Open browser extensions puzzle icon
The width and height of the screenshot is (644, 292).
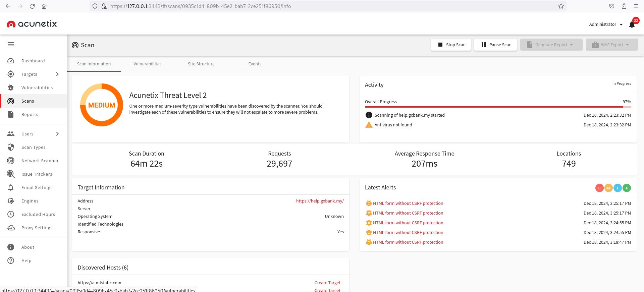pyautogui.click(x=624, y=6)
